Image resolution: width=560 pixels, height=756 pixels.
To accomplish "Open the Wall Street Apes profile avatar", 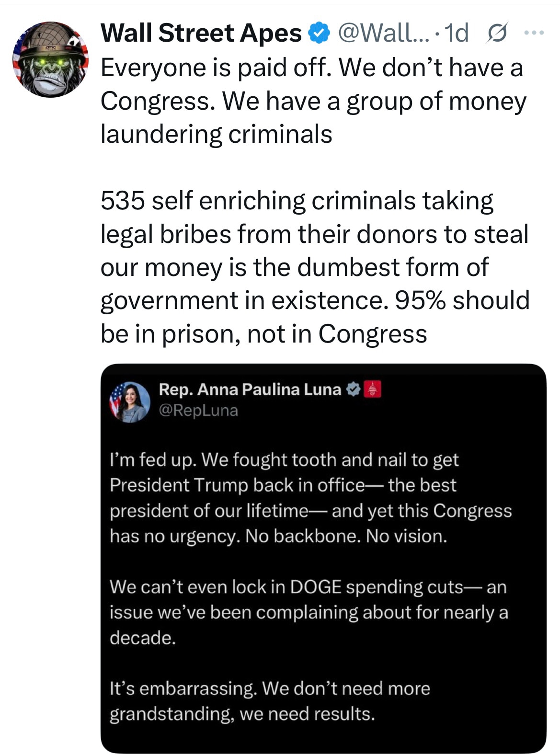I will point(50,60).
